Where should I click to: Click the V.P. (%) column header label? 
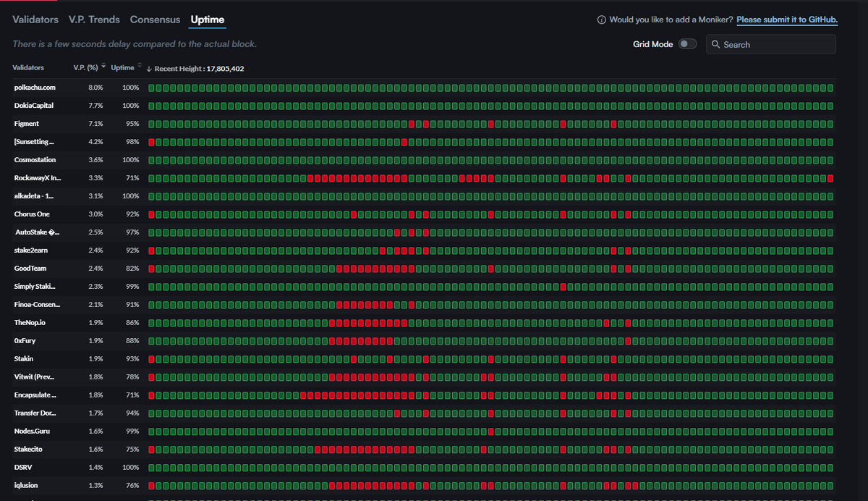pos(85,67)
